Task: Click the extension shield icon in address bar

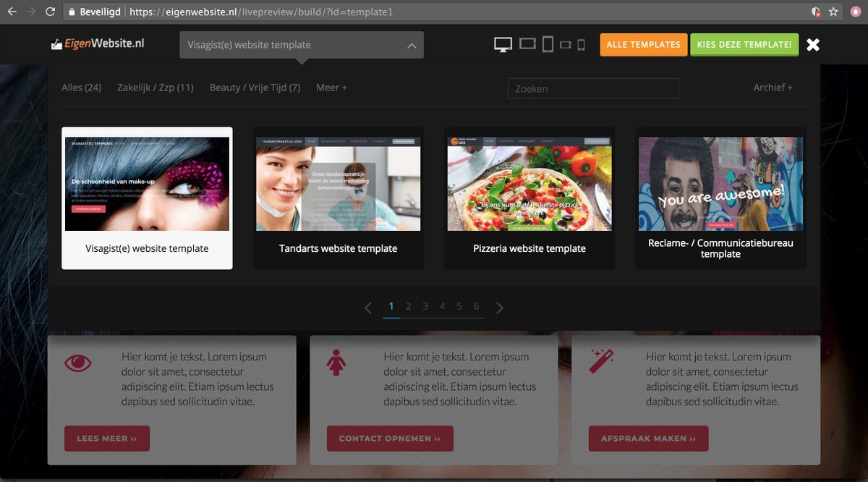Action: (816, 12)
